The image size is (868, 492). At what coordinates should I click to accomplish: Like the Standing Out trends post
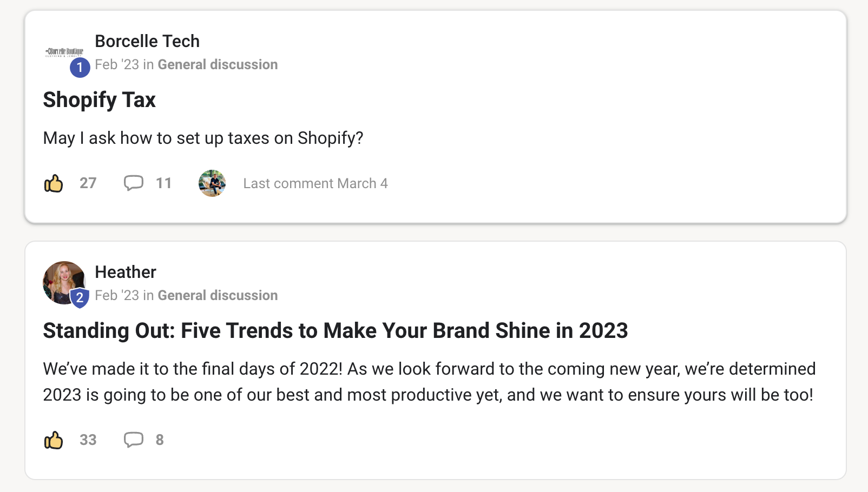[54, 440]
